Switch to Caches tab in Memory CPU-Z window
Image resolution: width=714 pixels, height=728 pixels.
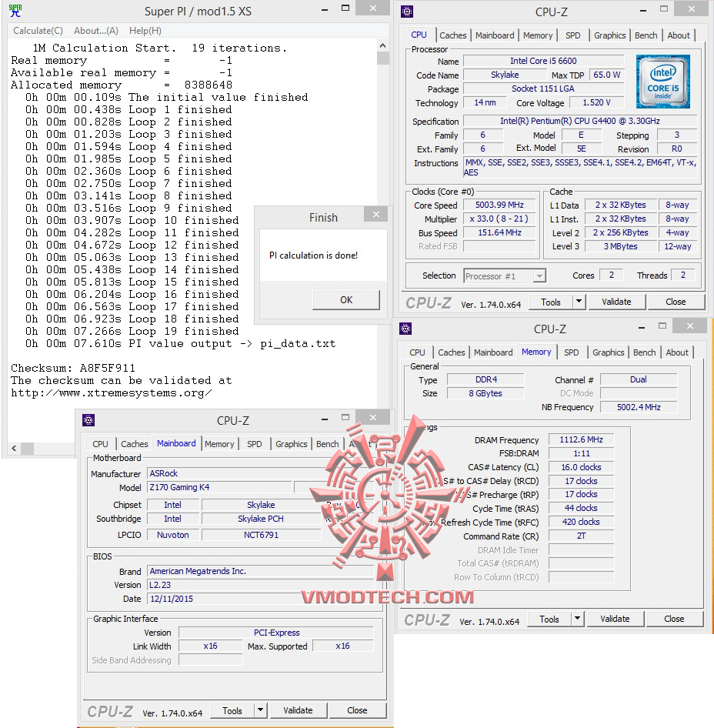tap(451, 352)
